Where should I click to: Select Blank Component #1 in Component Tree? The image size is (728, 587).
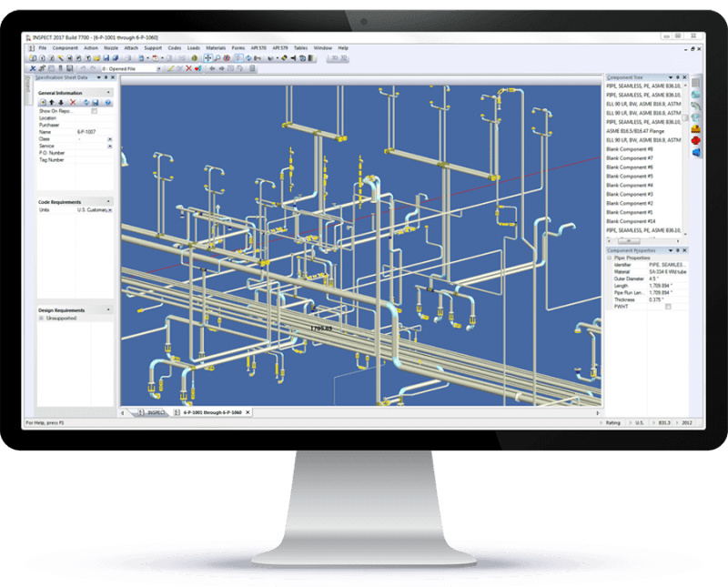click(630, 212)
